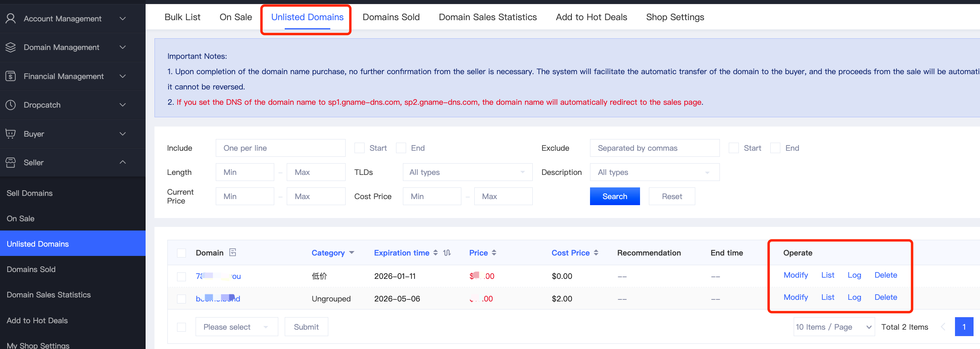980x349 pixels.
Task: Go to previous page arrow
Action: (943, 327)
